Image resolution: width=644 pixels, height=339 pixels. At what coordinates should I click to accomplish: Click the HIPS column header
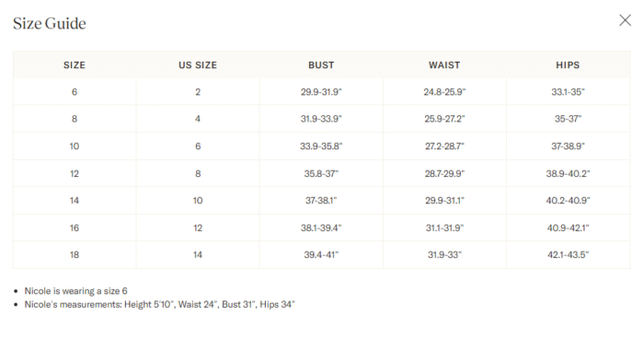point(568,65)
